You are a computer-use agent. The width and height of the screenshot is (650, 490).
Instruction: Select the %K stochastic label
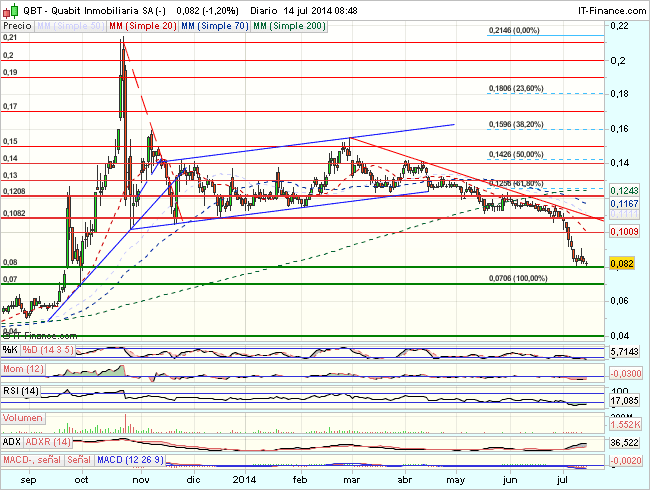(10, 349)
